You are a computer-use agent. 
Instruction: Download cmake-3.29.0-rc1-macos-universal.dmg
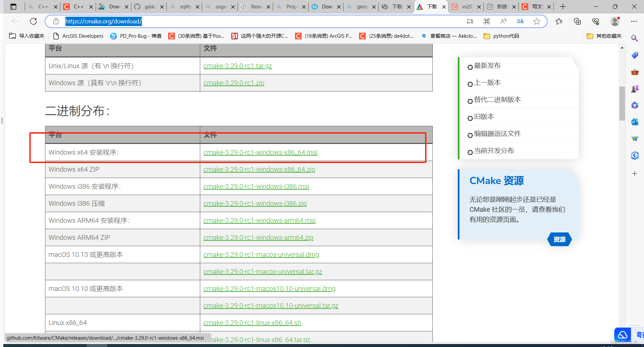click(x=261, y=254)
